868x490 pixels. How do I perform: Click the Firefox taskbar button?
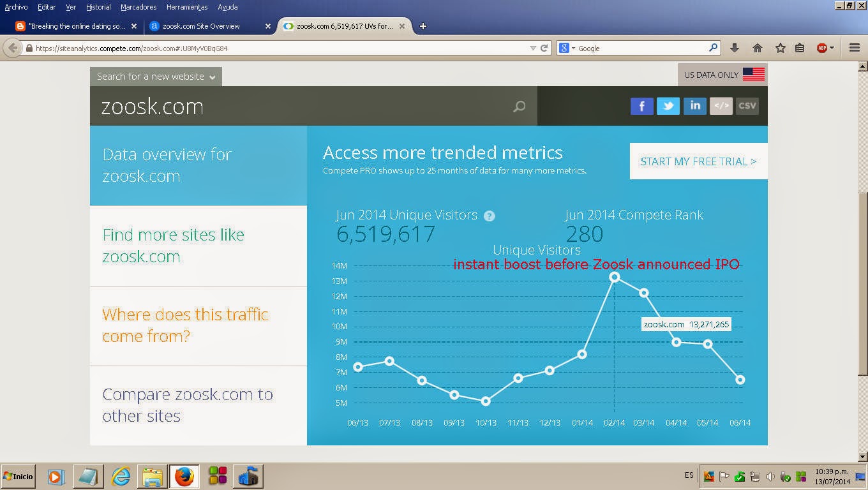184,476
